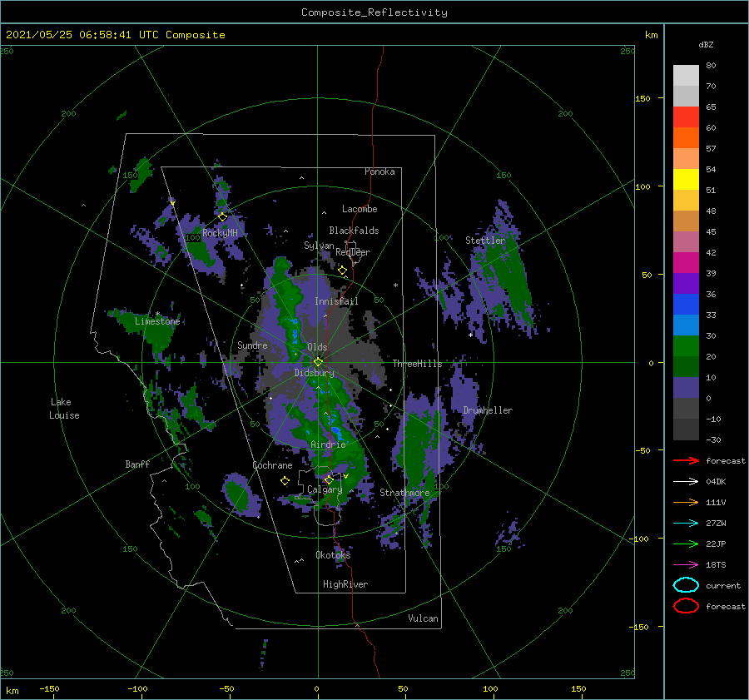The height and width of the screenshot is (700, 749).
Task: Click the ThreeHills label
Action: click(x=418, y=364)
